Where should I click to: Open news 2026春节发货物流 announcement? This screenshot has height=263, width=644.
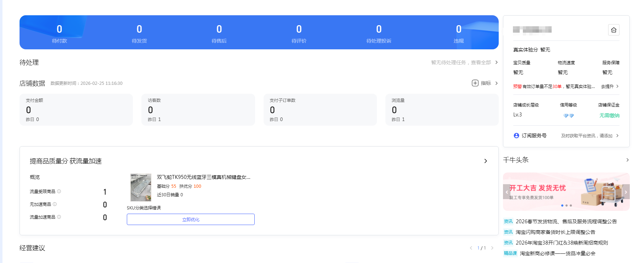566,221
